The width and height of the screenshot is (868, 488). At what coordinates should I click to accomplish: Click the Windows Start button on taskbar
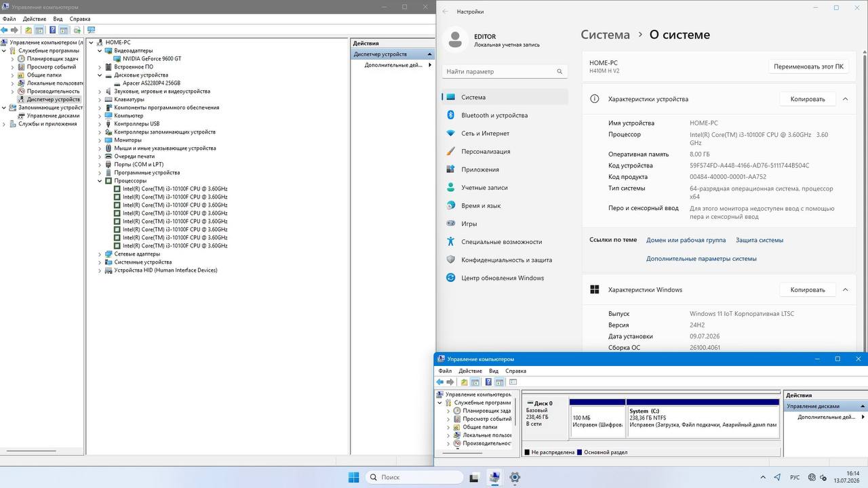pos(353,477)
